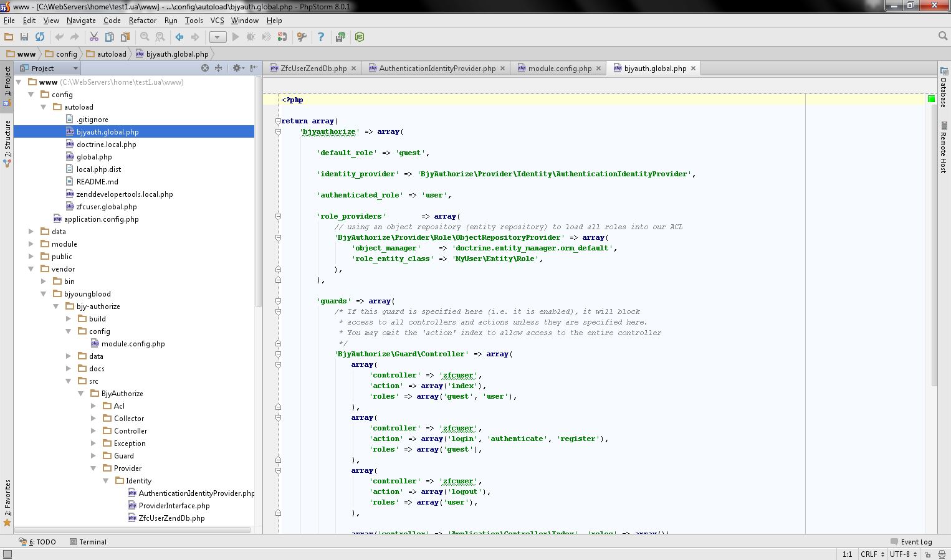Click the Save All toolbar icon
Screen dimensions: 951x560
24,37
